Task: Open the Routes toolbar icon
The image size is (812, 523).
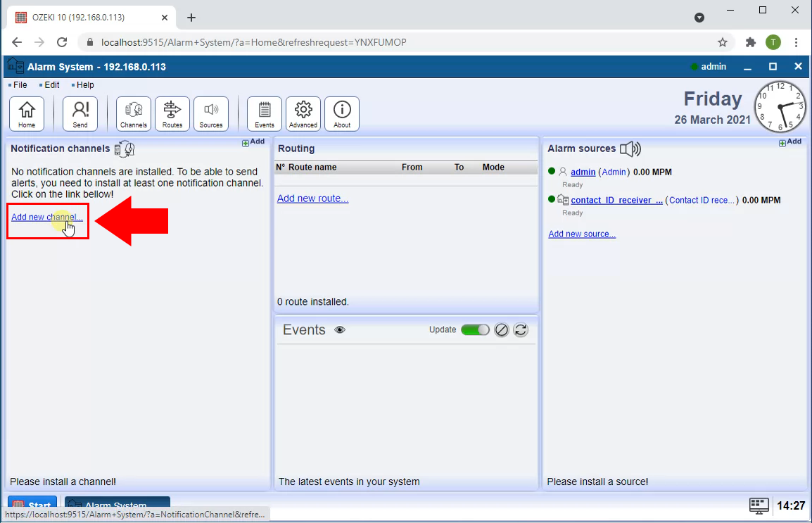Action: pyautogui.click(x=172, y=113)
